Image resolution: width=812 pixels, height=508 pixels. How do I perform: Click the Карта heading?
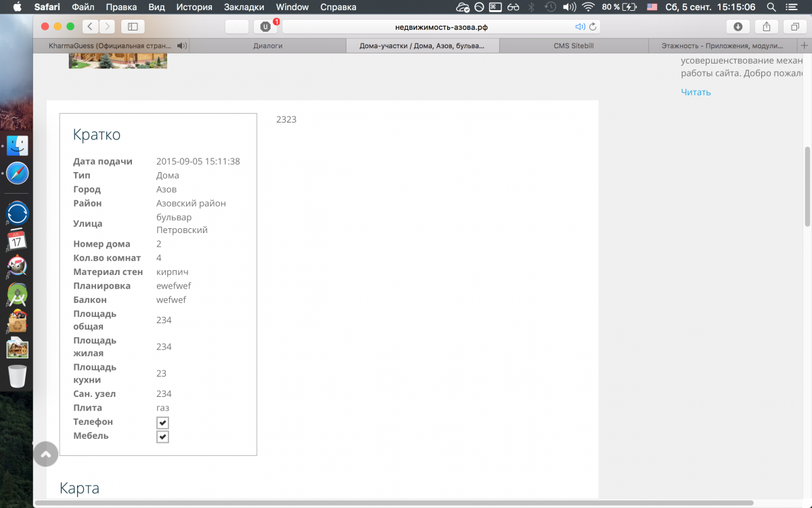(x=80, y=488)
